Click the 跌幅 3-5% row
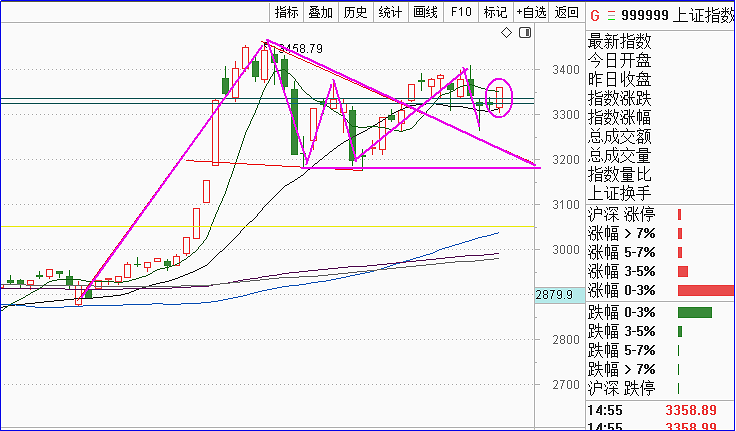Image resolution: width=736 pixels, height=431 pixels. click(x=661, y=331)
